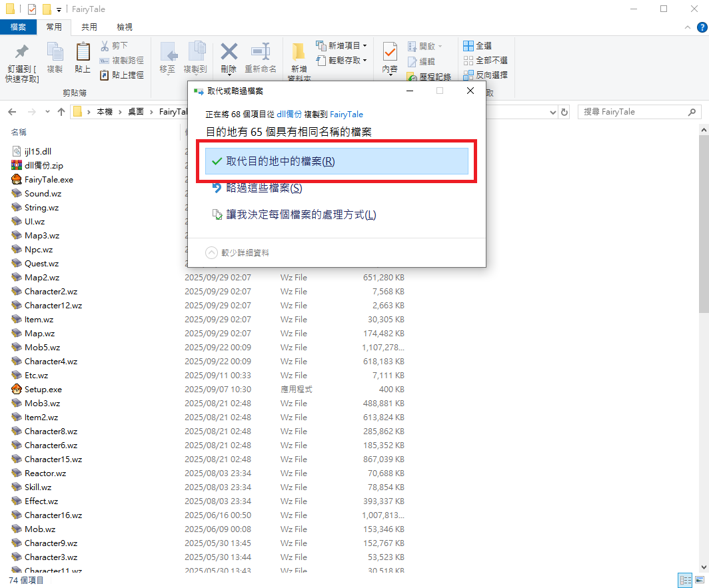Viewport: 709px width, 588px height.
Task: Click 釘選到快速存取 pin icon
Action: tap(22, 53)
